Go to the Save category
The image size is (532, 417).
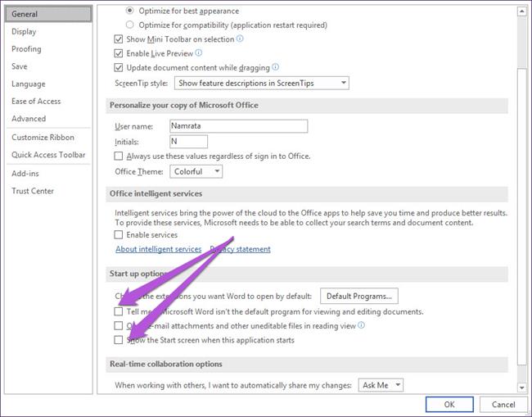click(48, 66)
